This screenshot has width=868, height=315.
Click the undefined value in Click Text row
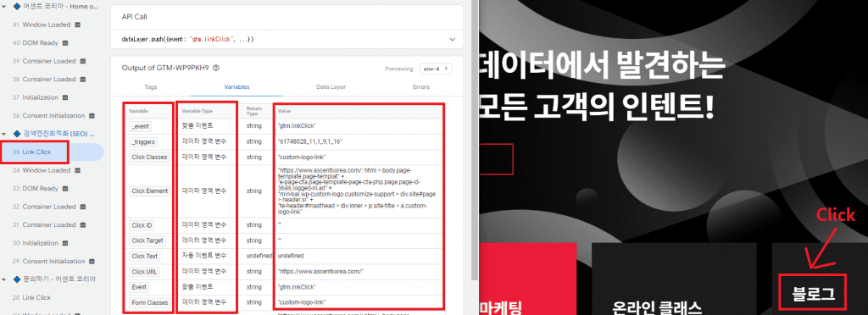click(x=291, y=257)
